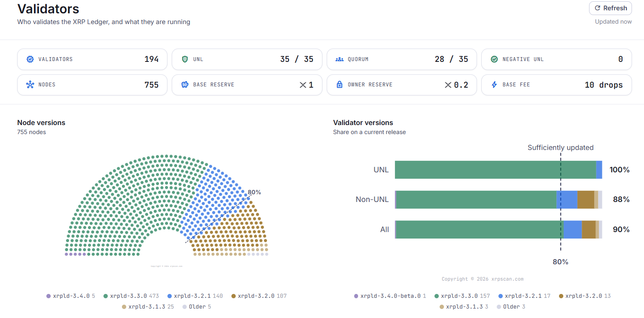Toggle xrpld-3.4.0 in the Node versions legend
This screenshot has height=318, width=644.
71,296
